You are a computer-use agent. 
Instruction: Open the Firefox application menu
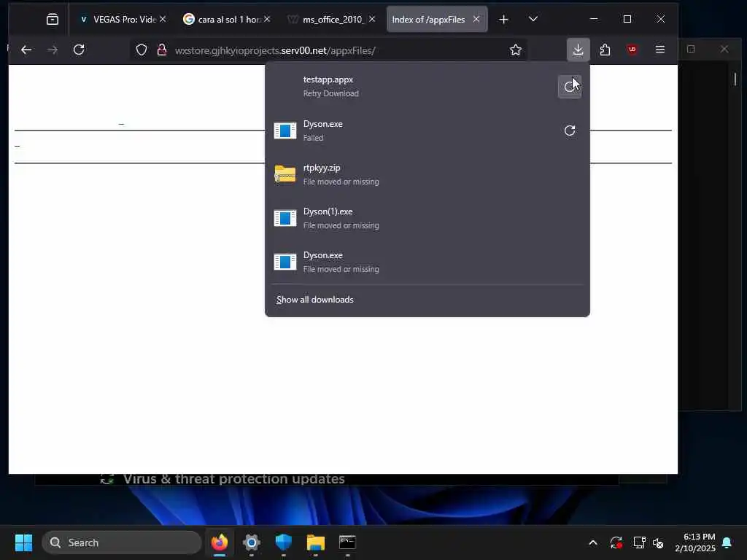click(x=659, y=50)
